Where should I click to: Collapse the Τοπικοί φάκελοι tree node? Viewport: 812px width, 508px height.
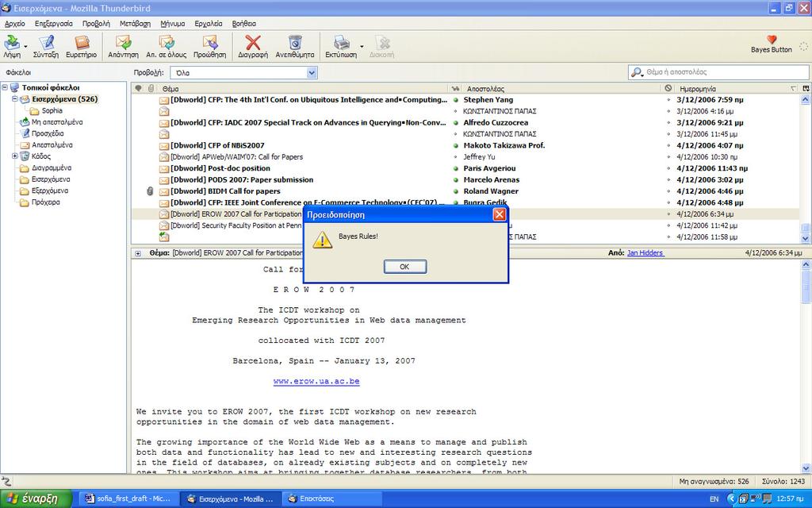[x=5, y=87]
